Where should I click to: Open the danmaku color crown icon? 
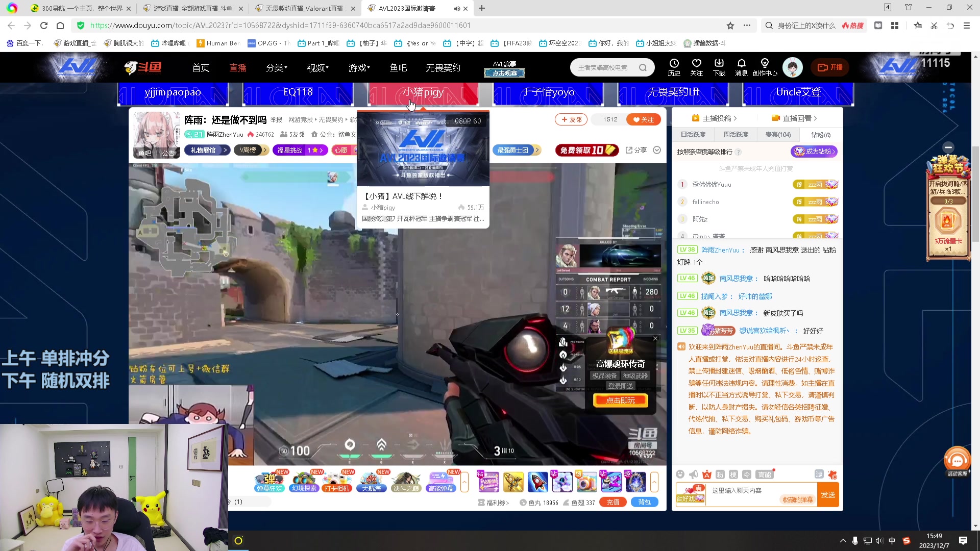click(x=706, y=474)
